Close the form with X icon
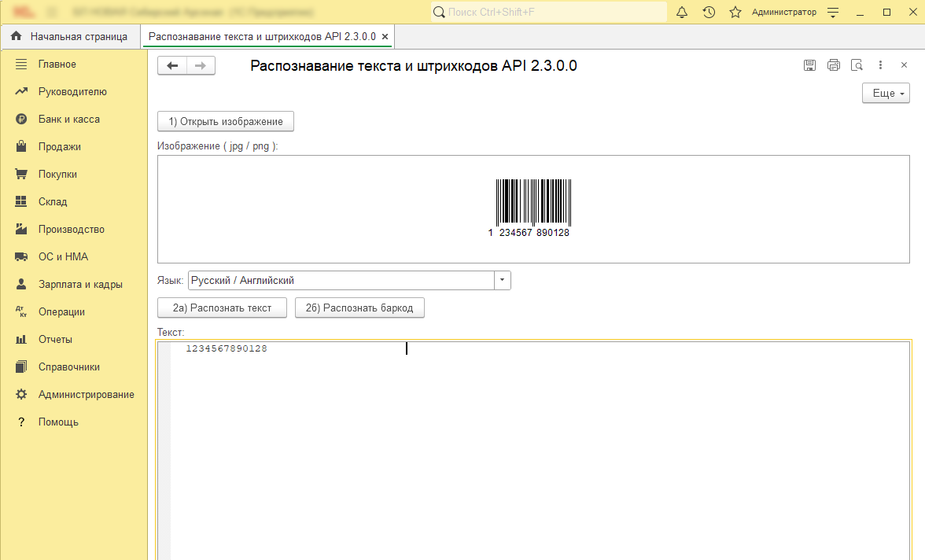Image resolution: width=925 pixels, height=560 pixels. click(x=904, y=65)
